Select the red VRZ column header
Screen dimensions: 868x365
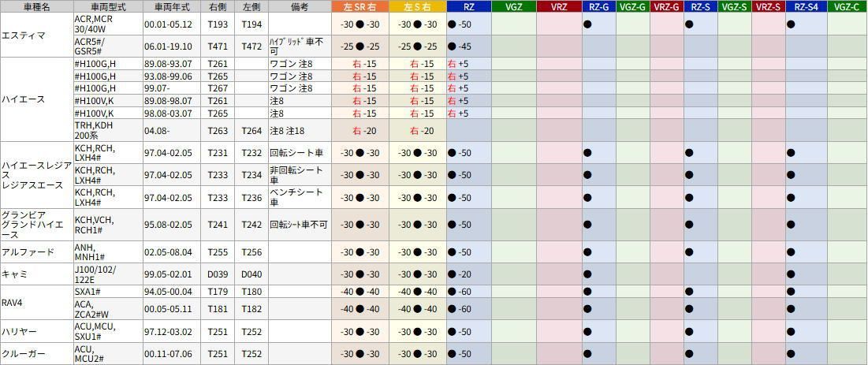click(x=558, y=6)
